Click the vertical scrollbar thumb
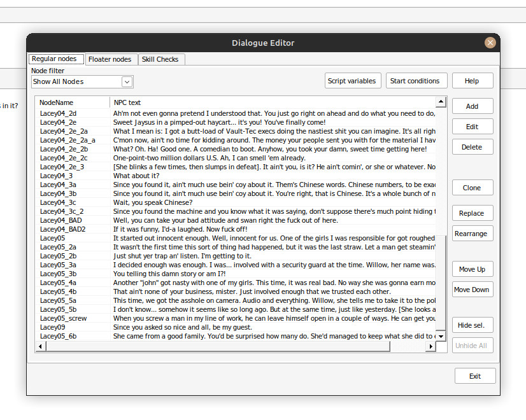 point(441,283)
